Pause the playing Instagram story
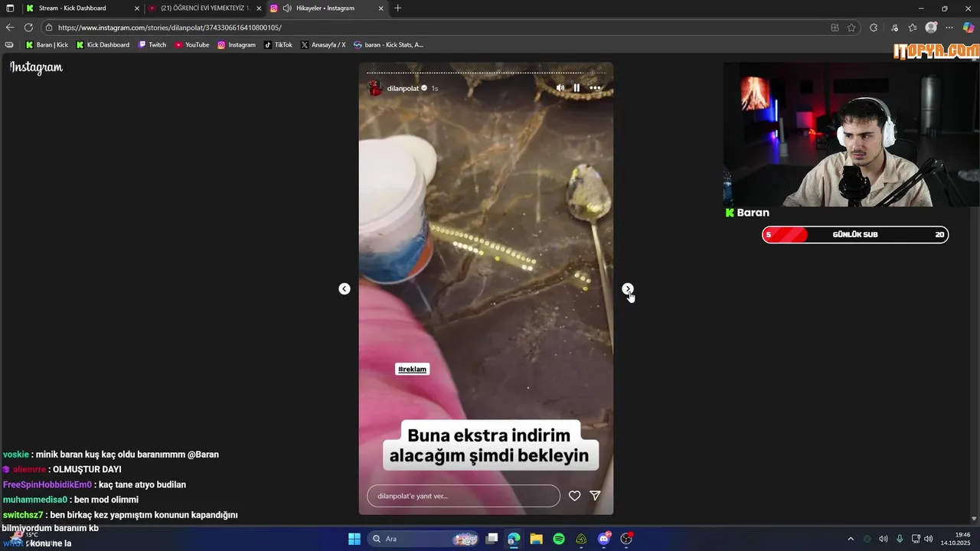Screen dimensions: 980x551 [577, 88]
